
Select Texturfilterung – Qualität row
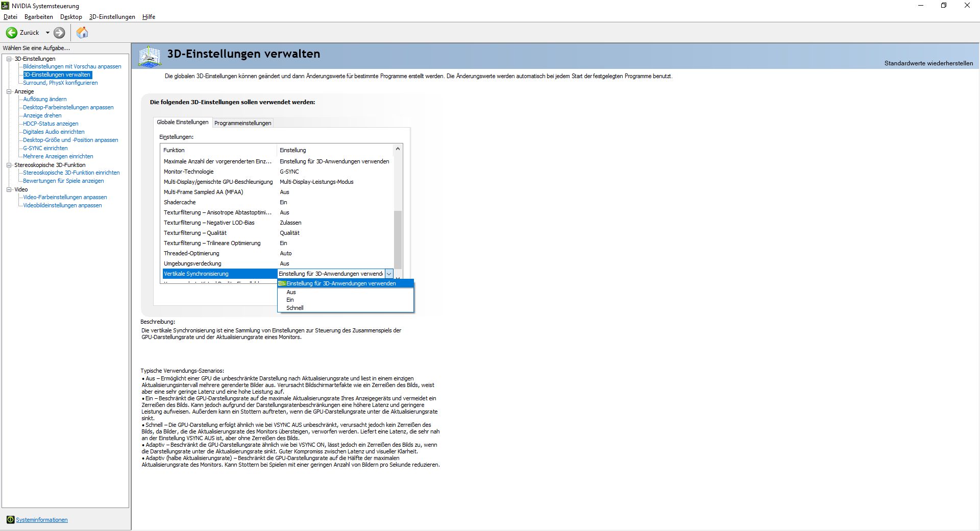point(278,233)
